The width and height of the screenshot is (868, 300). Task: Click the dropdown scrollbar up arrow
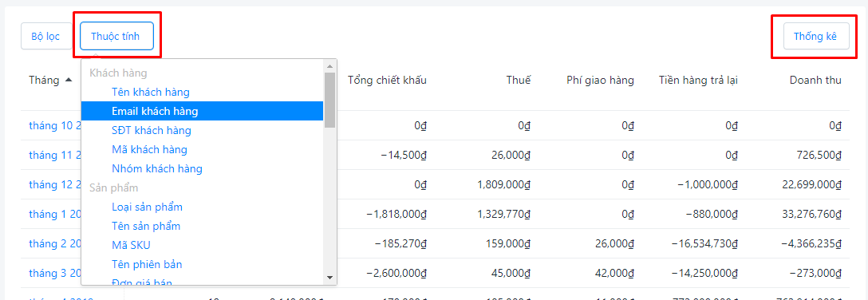click(330, 66)
